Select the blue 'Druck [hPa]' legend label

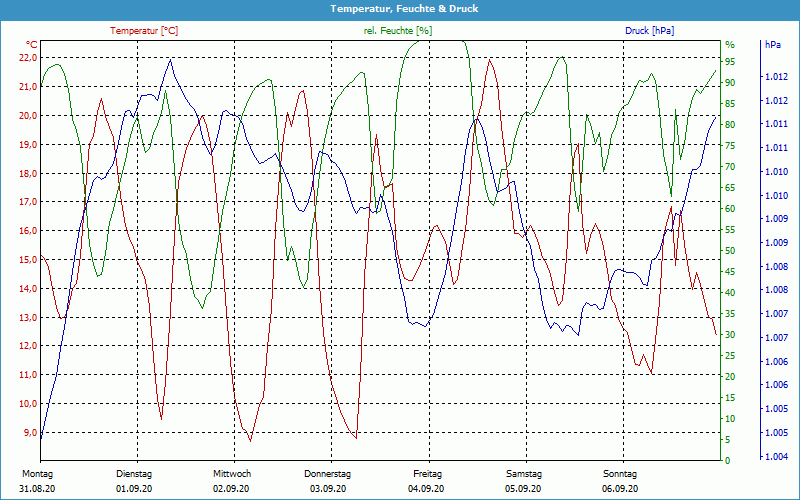coord(649,31)
